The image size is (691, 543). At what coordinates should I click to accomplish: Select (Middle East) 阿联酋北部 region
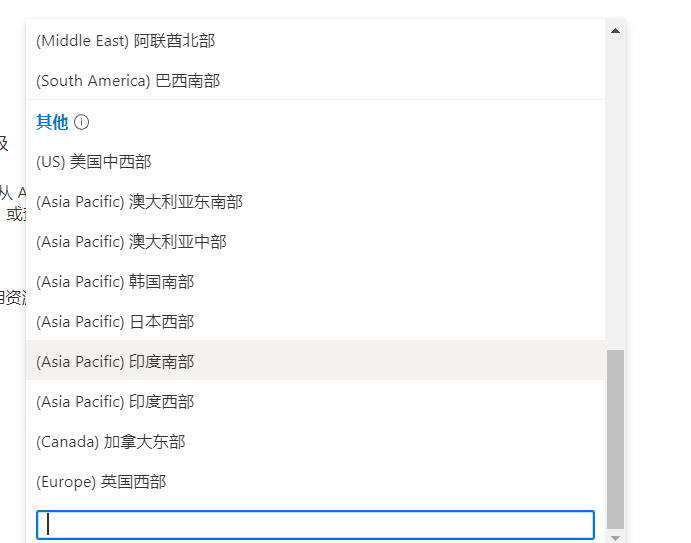click(125, 41)
